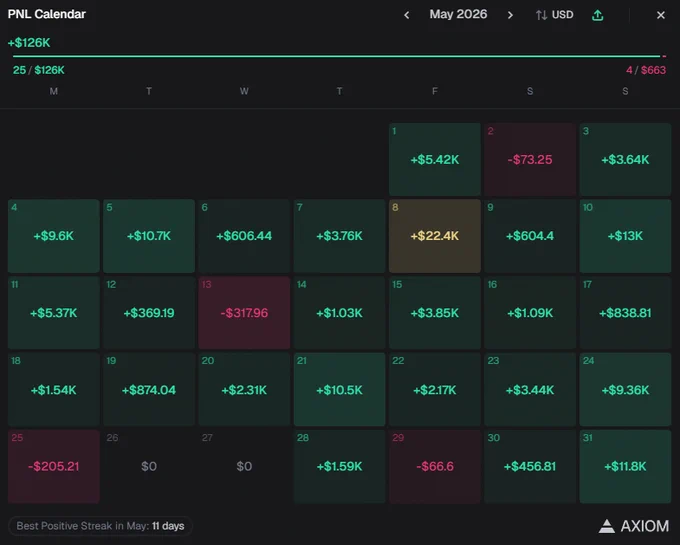This screenshot has height=545, width=680.
Task: Click the green win/loss ratio bar
Action: point(336,56)
